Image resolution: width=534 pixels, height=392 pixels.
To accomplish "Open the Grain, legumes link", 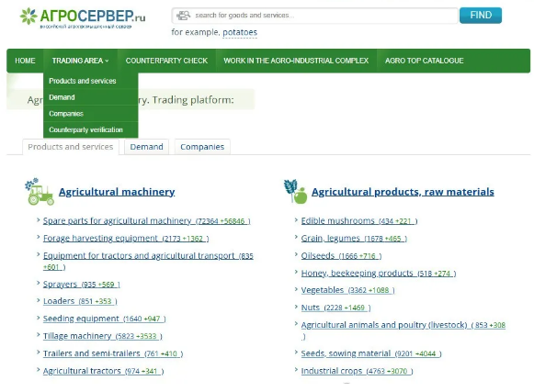I will (354, 238).
